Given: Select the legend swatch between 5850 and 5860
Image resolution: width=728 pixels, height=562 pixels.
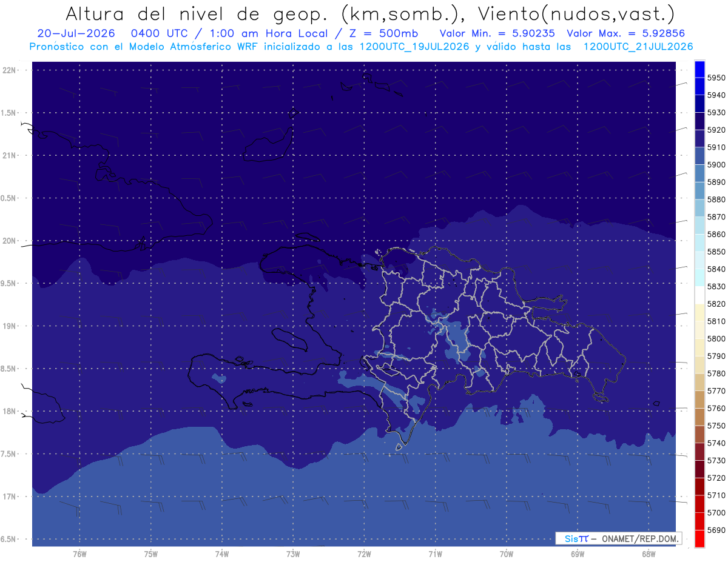Looking at the screenshot, I should (699, 243).
